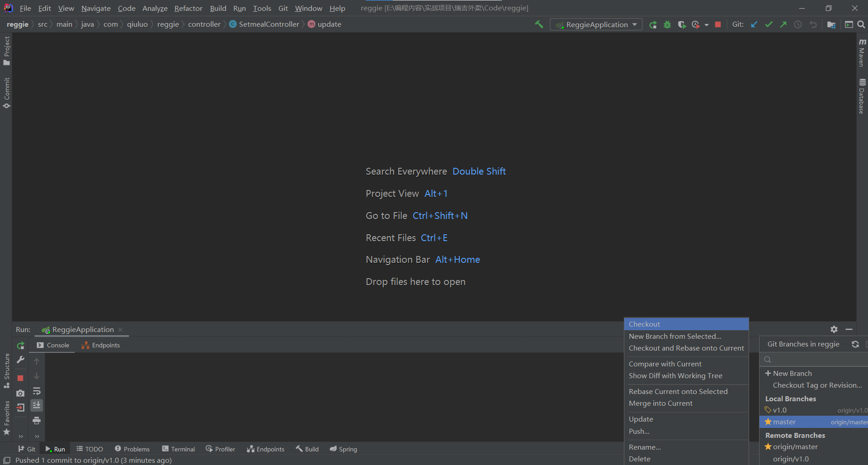868x465 pixels.
Task: Select the v1.0 local branch
Action: (814, 410)
